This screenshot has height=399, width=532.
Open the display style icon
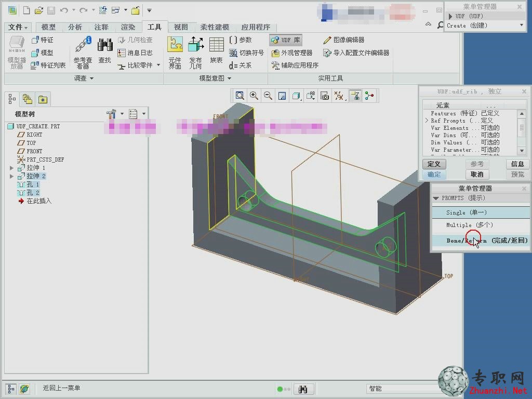click(x=297, y=96)
